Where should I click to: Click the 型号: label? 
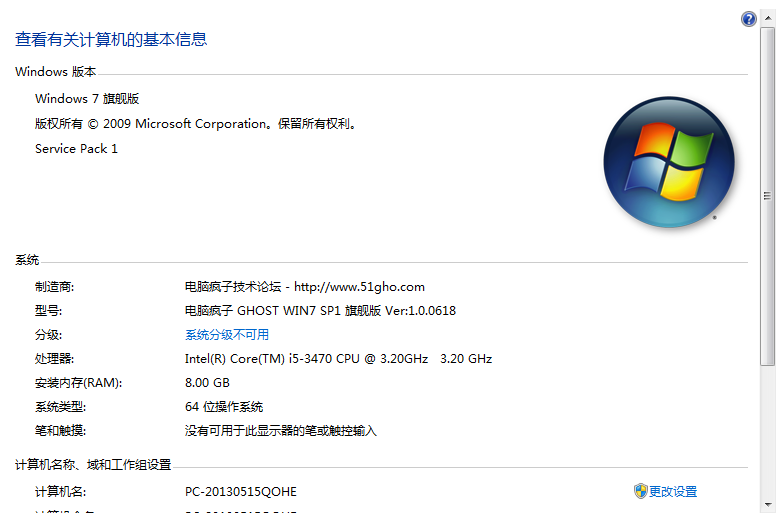(48, 311)
